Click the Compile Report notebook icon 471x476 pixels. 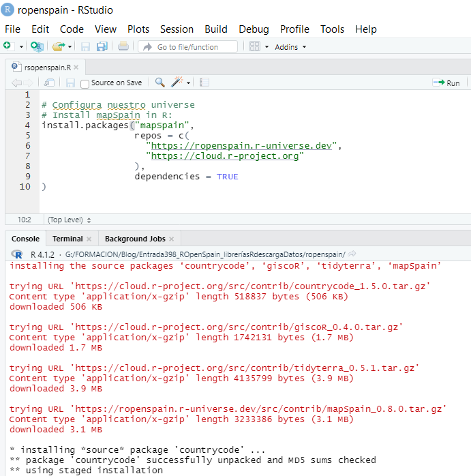[x=204, y=83]
